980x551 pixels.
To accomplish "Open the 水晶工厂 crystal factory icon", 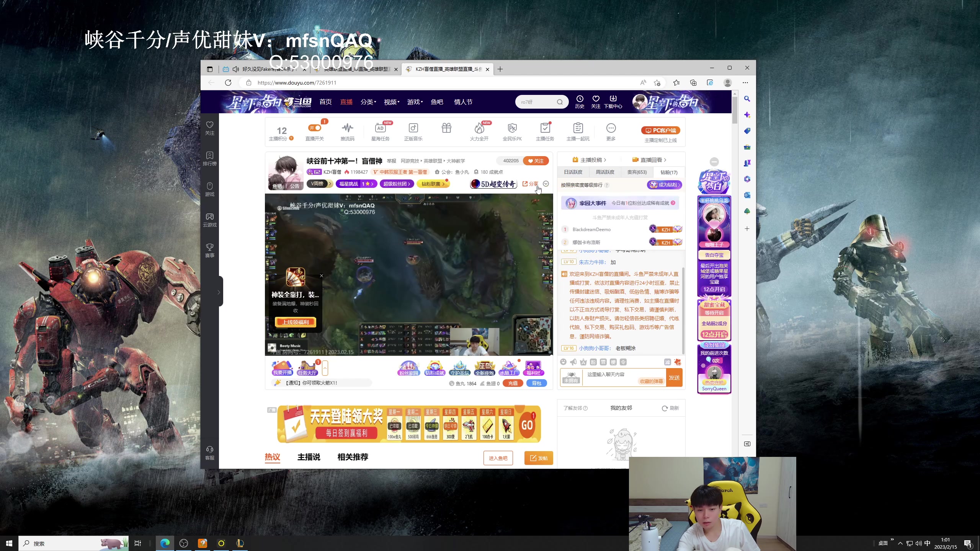I will coord(509,368).
